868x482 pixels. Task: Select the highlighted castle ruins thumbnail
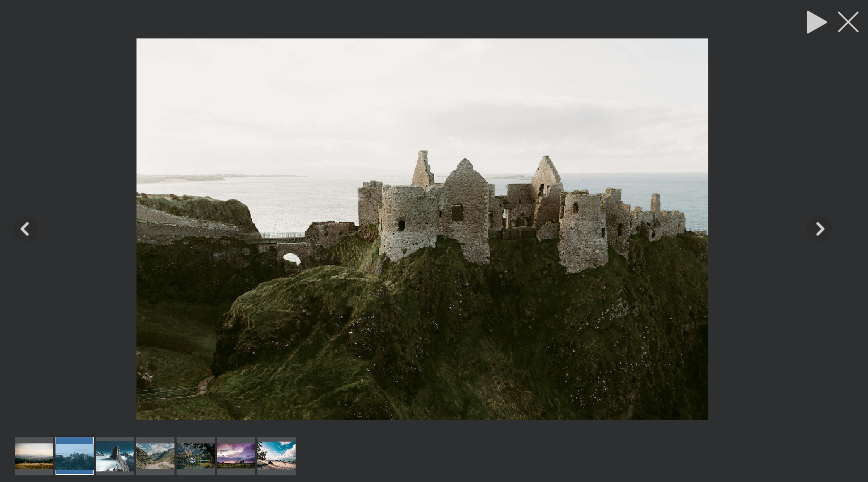click(x=75, y=456)
